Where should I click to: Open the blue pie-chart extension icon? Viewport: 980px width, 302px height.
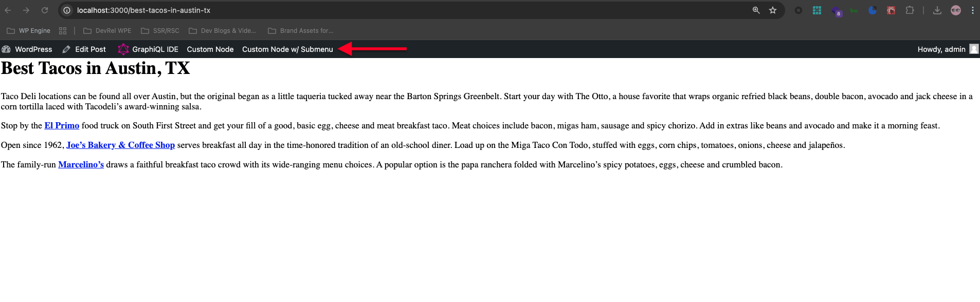pos(873,10)
